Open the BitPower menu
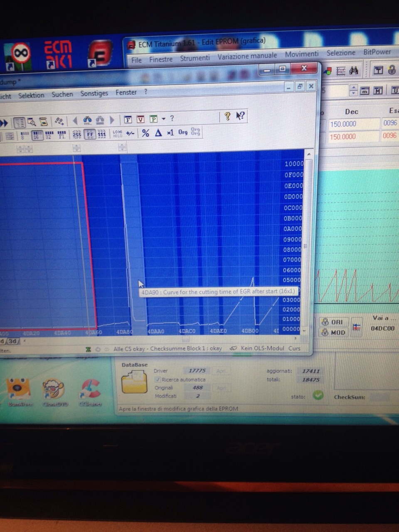 (x=377, y=52)
